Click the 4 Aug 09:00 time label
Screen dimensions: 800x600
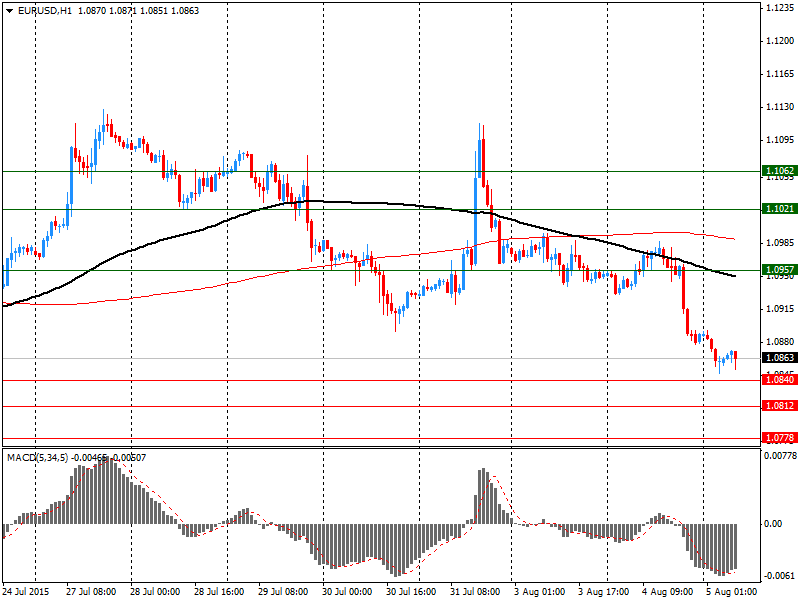point(667,592)
